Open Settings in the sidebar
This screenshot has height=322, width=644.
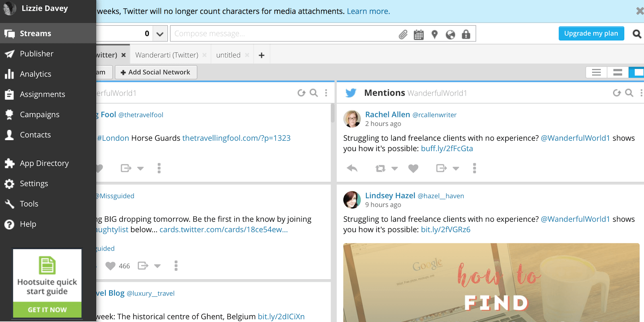48,183
